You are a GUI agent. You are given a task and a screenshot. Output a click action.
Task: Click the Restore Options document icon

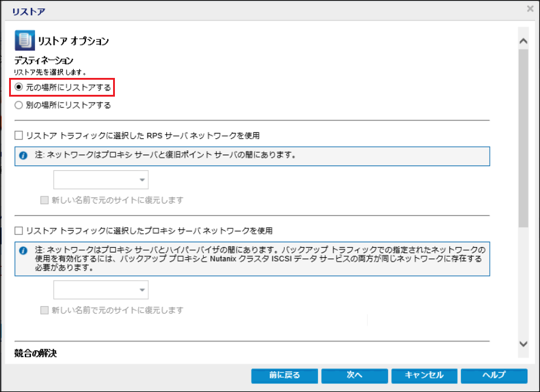click(x=24, y=40)
